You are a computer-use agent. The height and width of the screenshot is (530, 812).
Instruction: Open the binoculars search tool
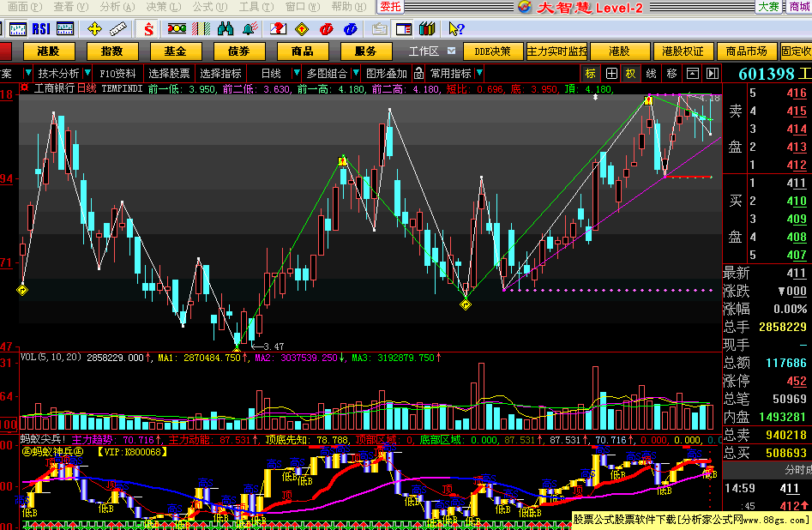[x=226, y=29]
